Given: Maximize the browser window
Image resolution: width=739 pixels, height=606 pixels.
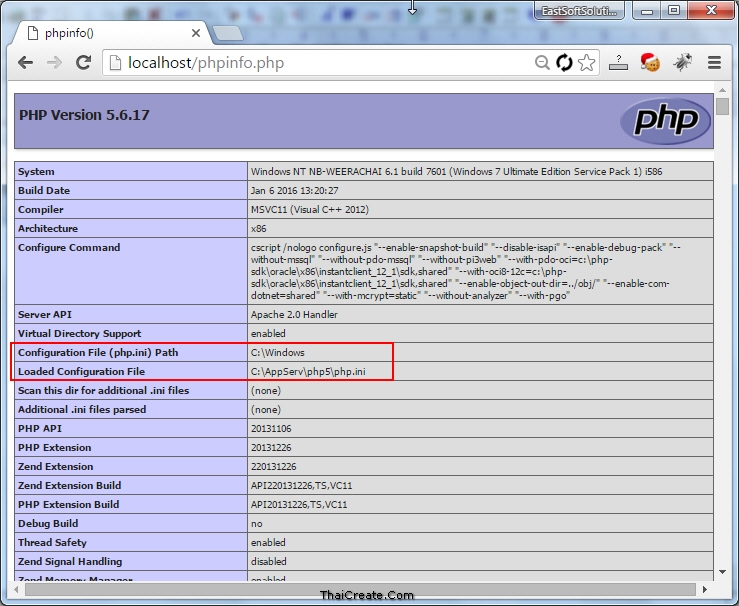Looking at the screenshot, I should click(x=674, y=10).
